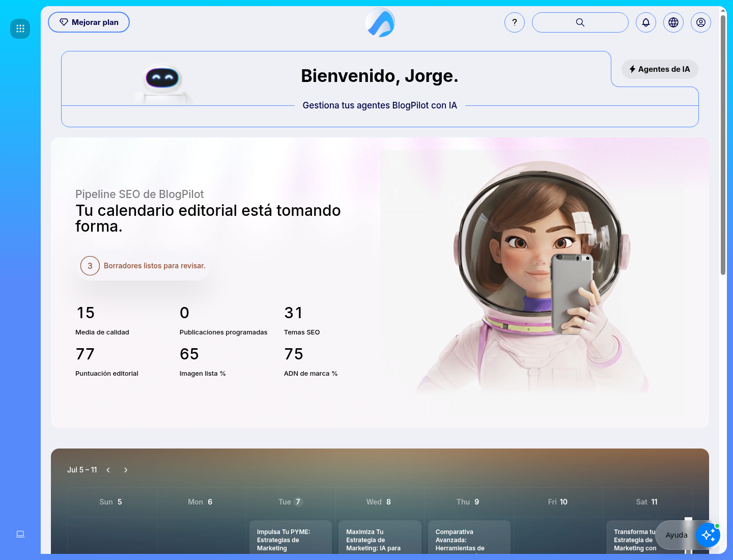Open the notifications bell icon
Viewport: 733px width, 560px height.
click(646, 22)
